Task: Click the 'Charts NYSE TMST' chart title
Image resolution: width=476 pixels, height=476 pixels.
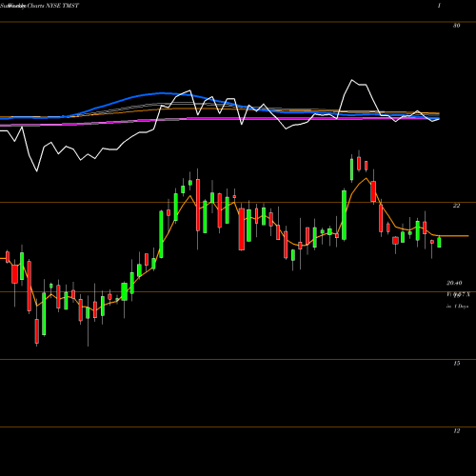Action: (53, 6)
